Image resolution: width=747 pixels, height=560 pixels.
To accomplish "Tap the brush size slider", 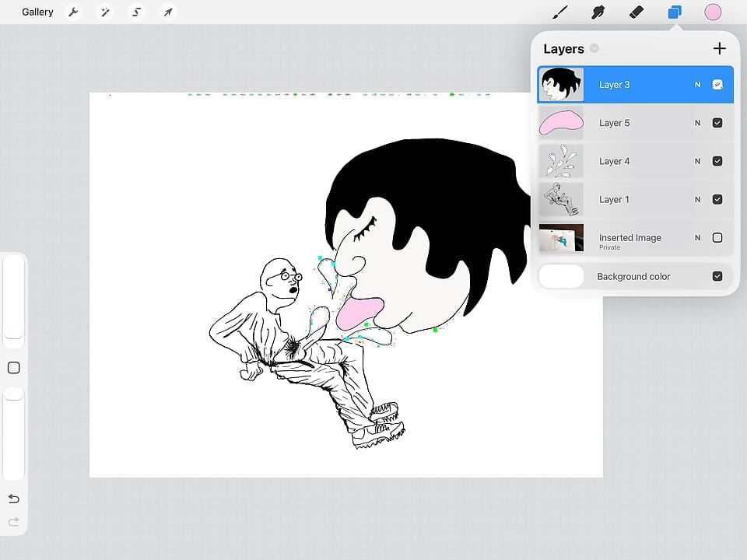I will (14, 300).
